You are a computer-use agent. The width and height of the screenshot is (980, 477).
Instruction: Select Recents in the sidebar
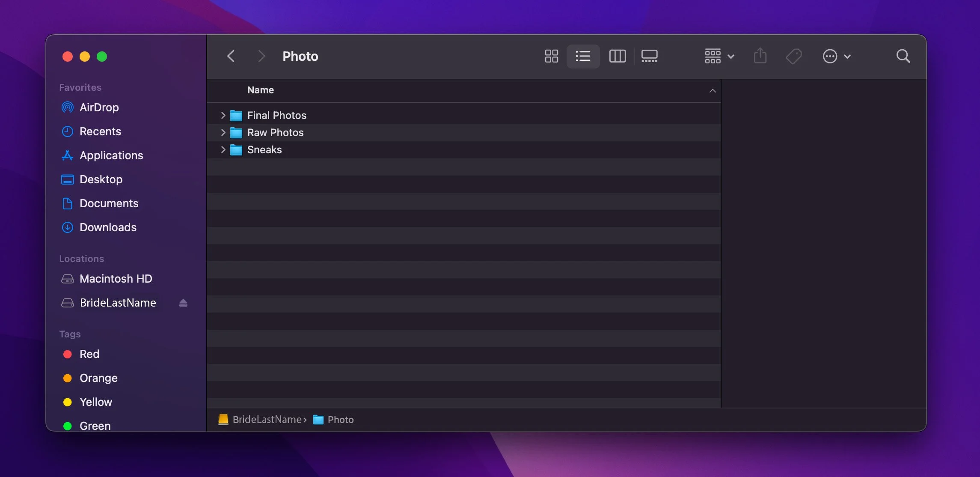[x=100, y=131]
